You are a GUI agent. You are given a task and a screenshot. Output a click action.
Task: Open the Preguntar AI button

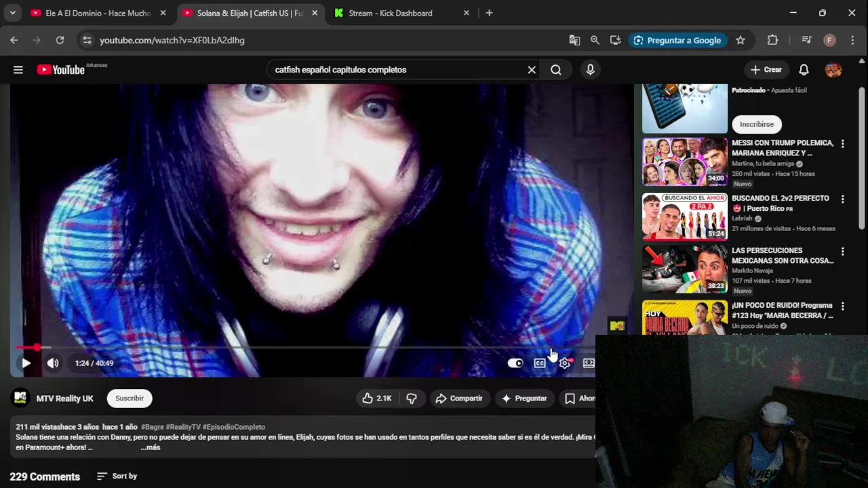[524, 399]
